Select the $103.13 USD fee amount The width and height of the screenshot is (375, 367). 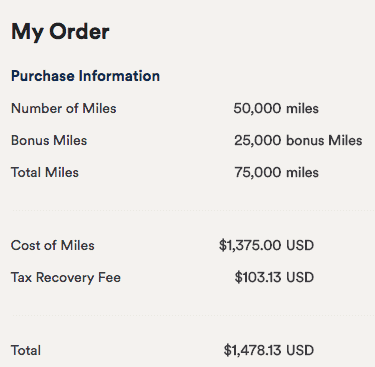click(274, 277)
